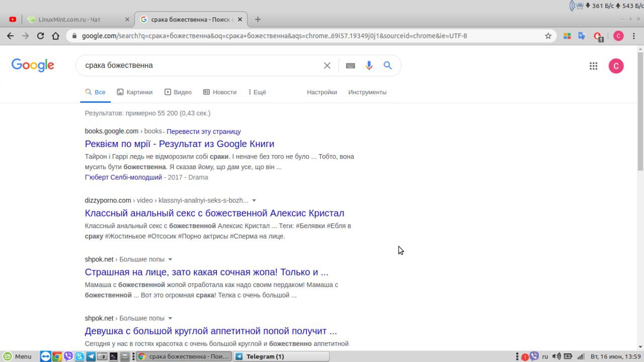Switch to the Telegram (1) taskbar window

281,356
